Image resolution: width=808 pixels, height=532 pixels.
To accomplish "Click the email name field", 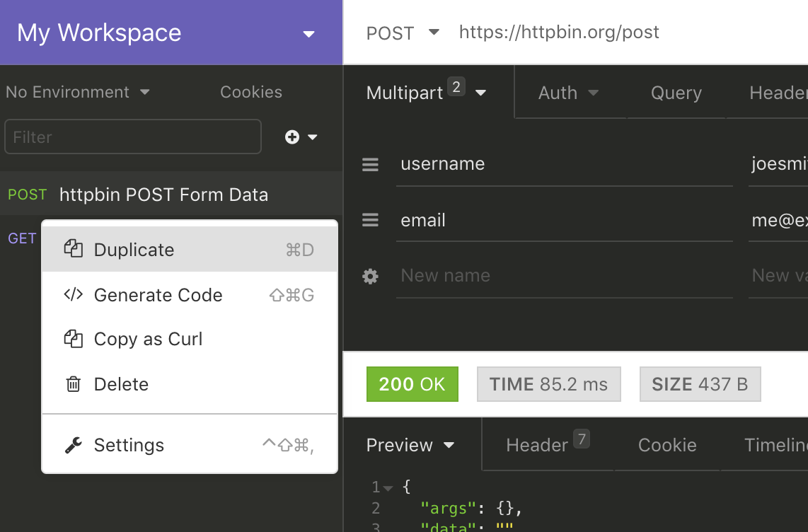I will click(565, 221).
